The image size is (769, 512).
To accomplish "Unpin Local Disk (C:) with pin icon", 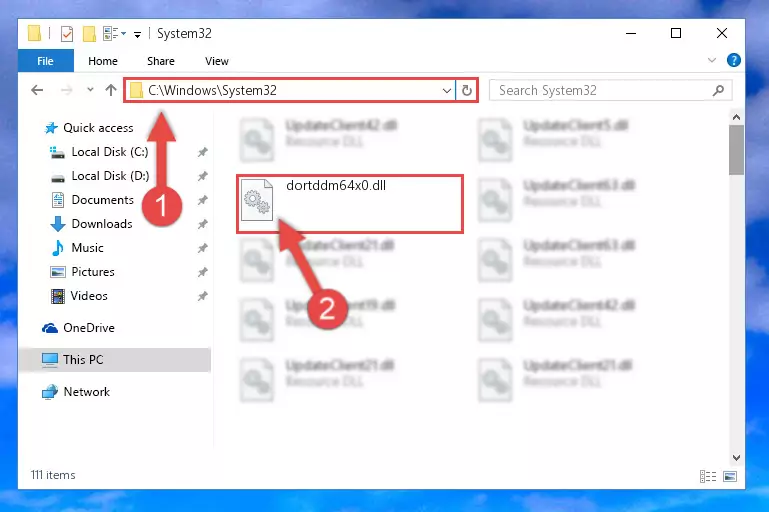I will [203, 152].
